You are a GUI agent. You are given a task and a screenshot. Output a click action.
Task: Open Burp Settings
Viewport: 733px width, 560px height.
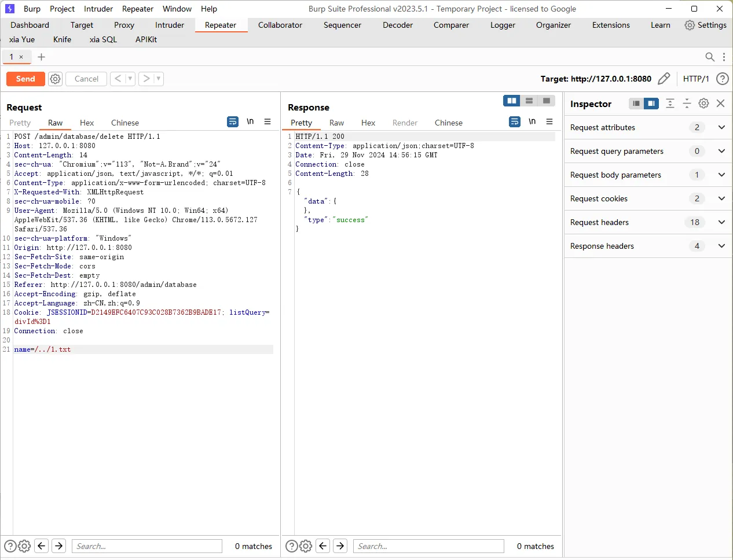705,25
